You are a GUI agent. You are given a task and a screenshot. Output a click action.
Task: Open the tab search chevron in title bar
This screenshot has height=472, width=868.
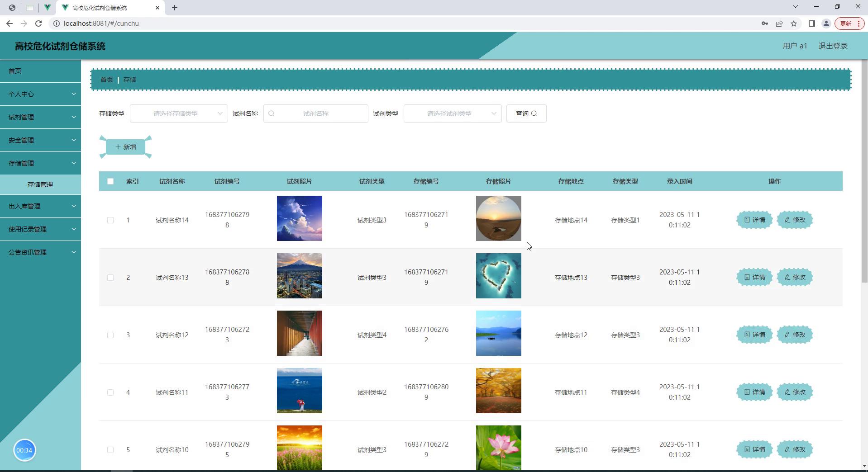(x=796, y=6)
